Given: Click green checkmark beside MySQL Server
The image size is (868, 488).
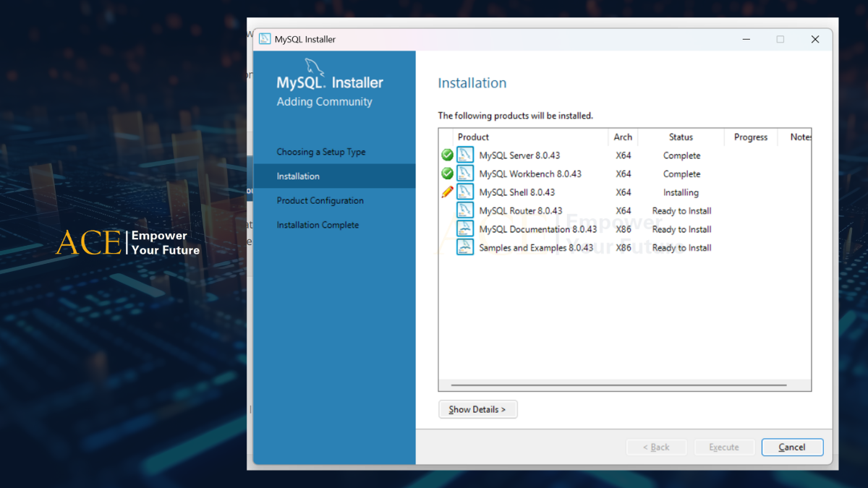Looking at the screenshot, I should pyautogui.click(x=447, y=155).
